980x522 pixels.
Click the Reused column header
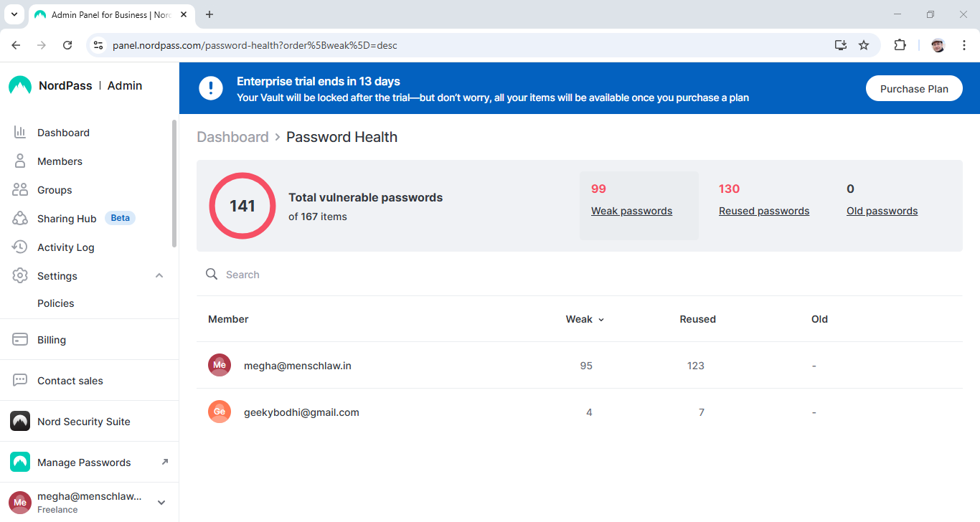(697, 319)
